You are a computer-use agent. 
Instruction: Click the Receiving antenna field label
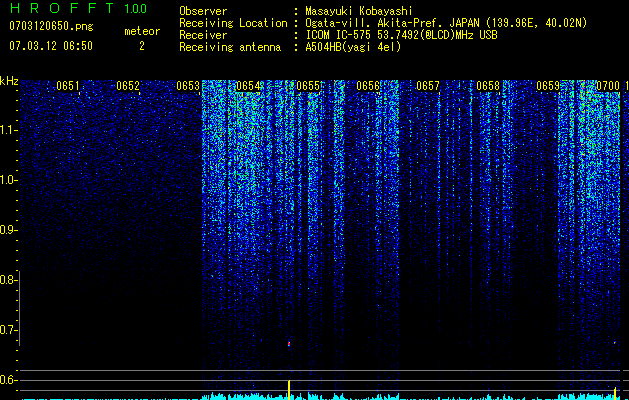[230, 47]
